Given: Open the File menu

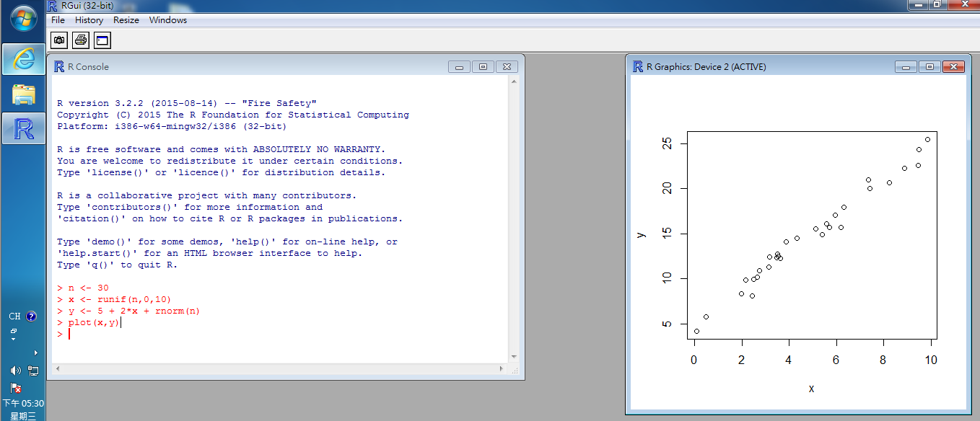Looking at the screenshot, I should pyautogui.click(x=58, y=20).
